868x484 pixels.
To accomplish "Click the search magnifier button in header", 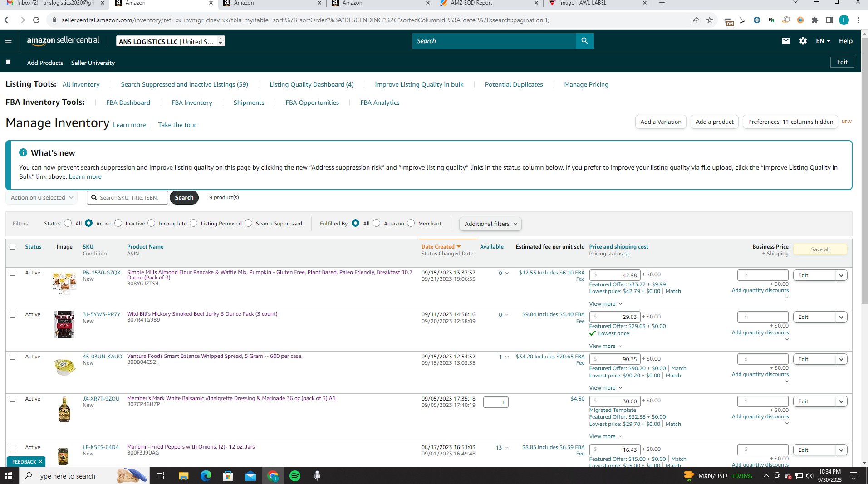I will tap(584, 41).
